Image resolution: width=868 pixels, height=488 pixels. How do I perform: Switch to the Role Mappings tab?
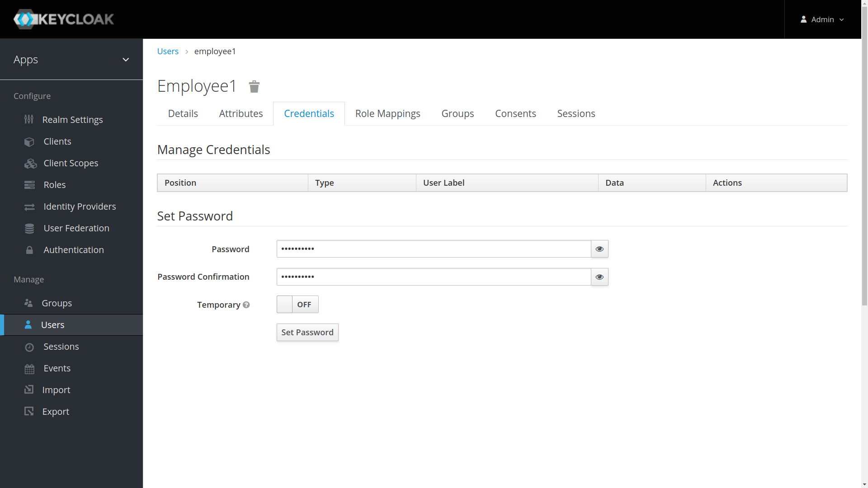[388, 113]
